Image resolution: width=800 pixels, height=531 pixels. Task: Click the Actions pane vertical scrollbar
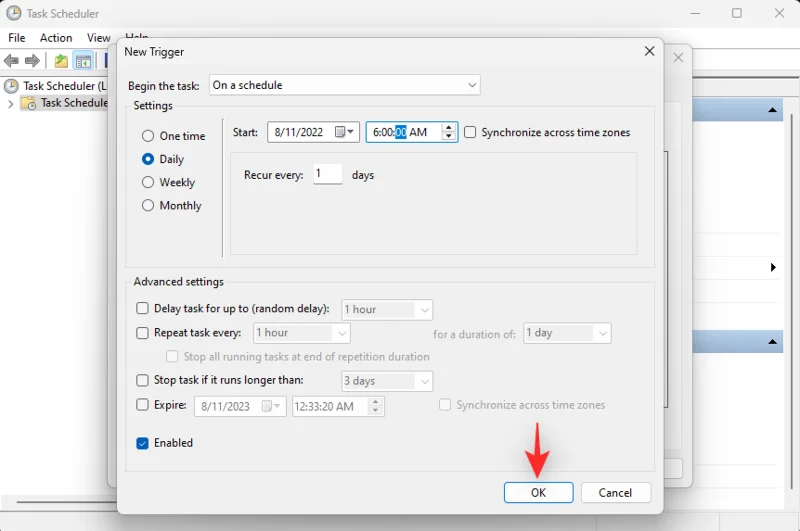pyautogui.click(x=791, y=301)
